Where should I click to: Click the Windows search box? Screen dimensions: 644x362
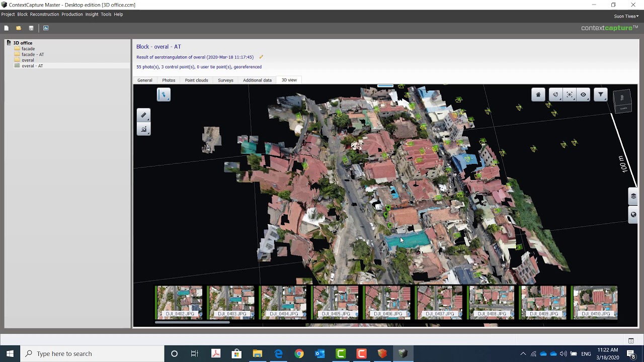click(92, 353)
